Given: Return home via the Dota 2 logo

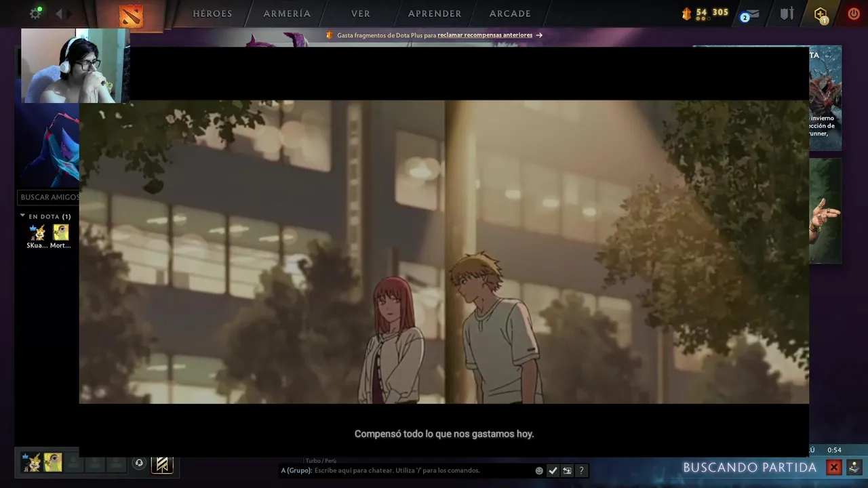Looking at the screenshot, I should pyautogui.click(x=131, y=16).
